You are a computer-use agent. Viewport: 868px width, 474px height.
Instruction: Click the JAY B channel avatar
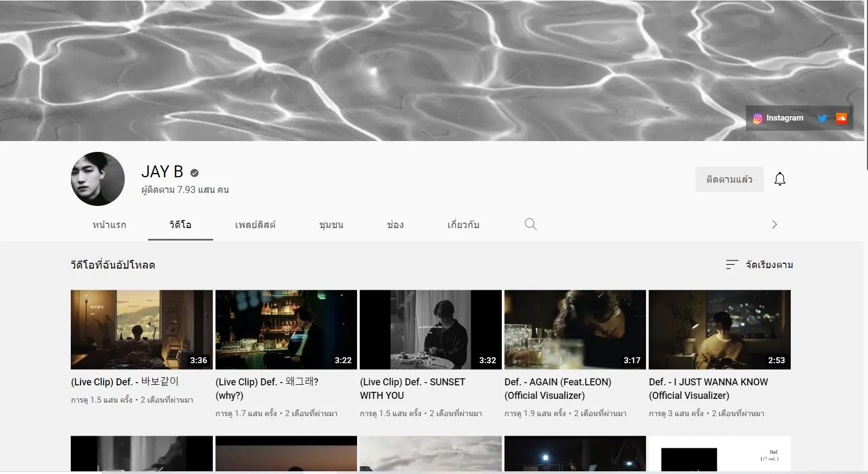98,179
